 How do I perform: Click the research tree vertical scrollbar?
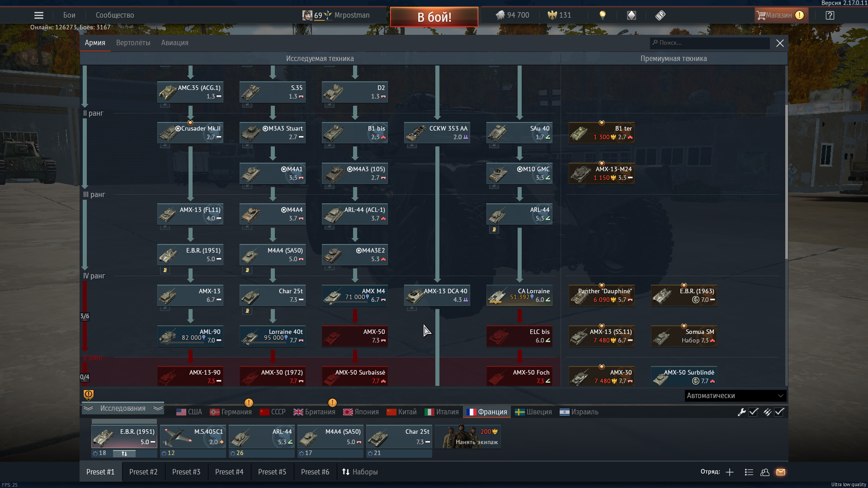click(x=786, y=181)
